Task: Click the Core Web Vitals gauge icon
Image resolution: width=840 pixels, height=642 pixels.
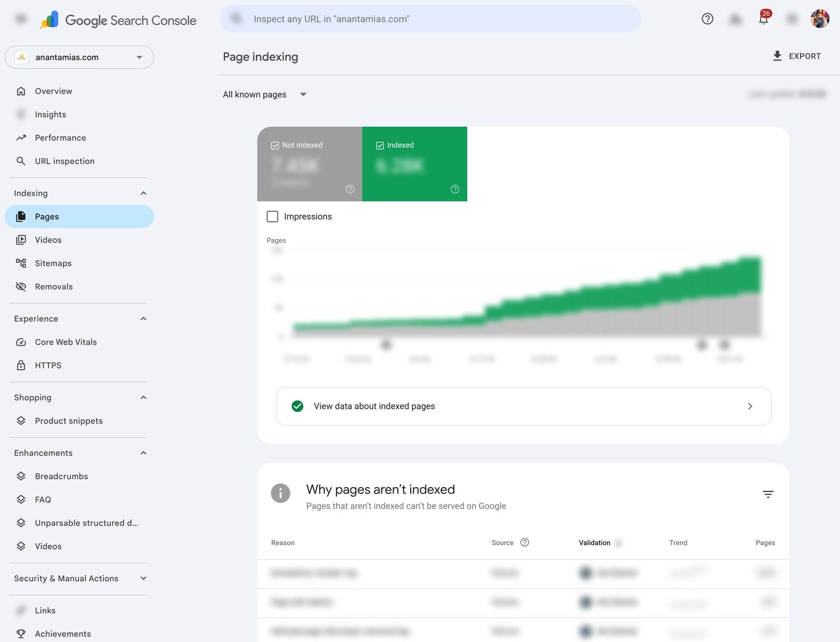Action: pyautogui.click(x=21, y=342)
